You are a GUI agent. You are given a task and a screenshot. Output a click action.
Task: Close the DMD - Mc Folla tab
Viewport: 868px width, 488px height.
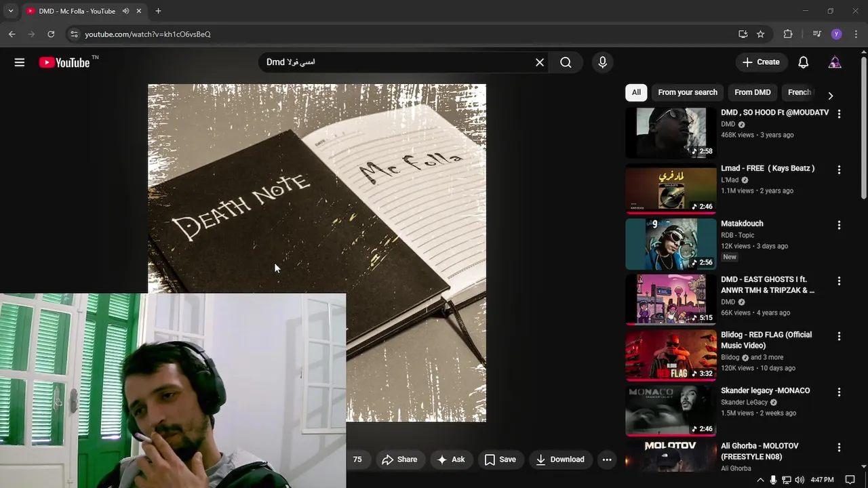click(139, 11)
